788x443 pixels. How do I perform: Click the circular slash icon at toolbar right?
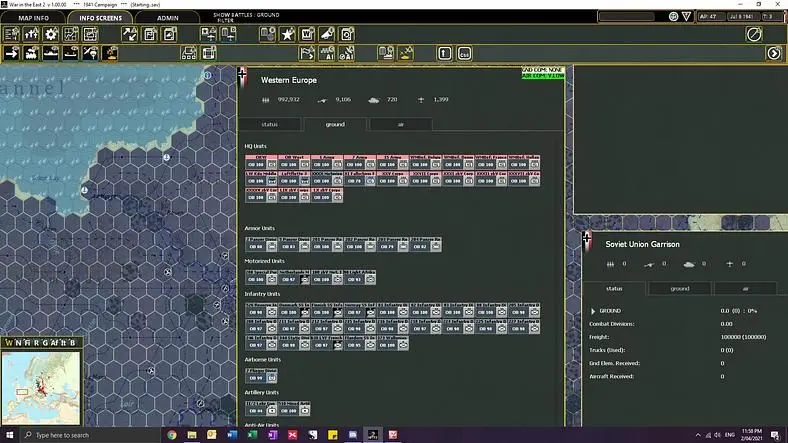click(x=754, y=34)
